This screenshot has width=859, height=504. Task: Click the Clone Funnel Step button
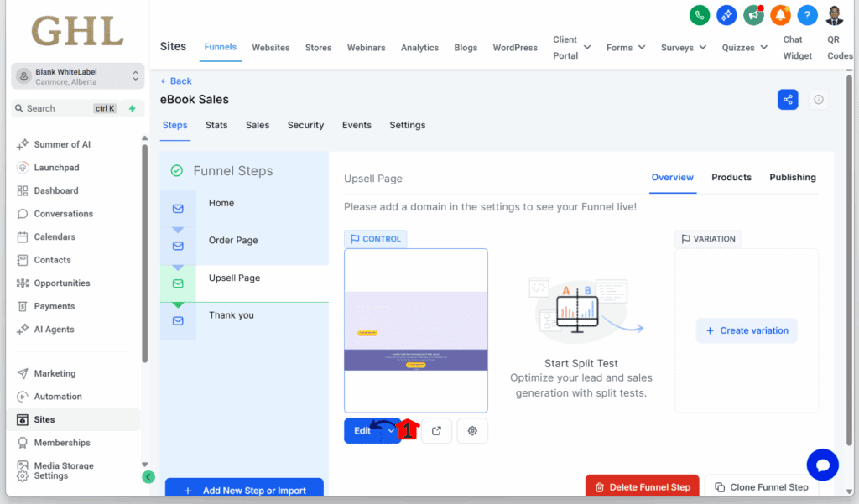pyautogui.click(x=762, y=486)
